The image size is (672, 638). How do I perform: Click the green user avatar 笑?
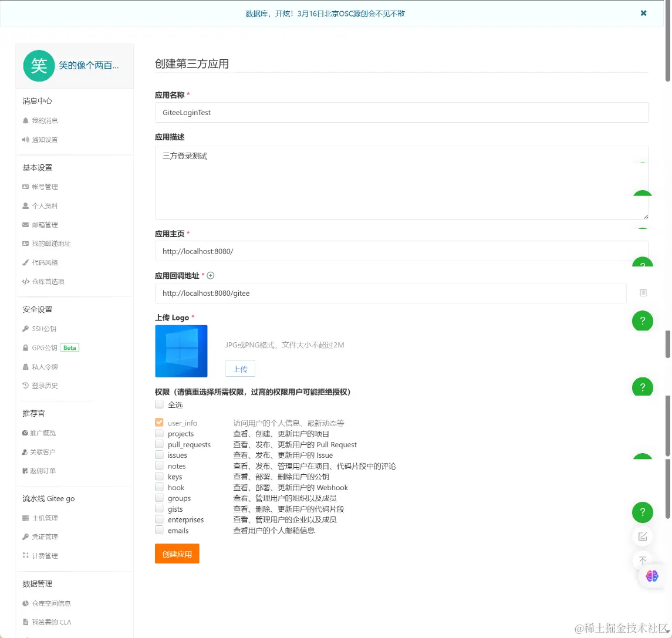(x=39, y=66)
